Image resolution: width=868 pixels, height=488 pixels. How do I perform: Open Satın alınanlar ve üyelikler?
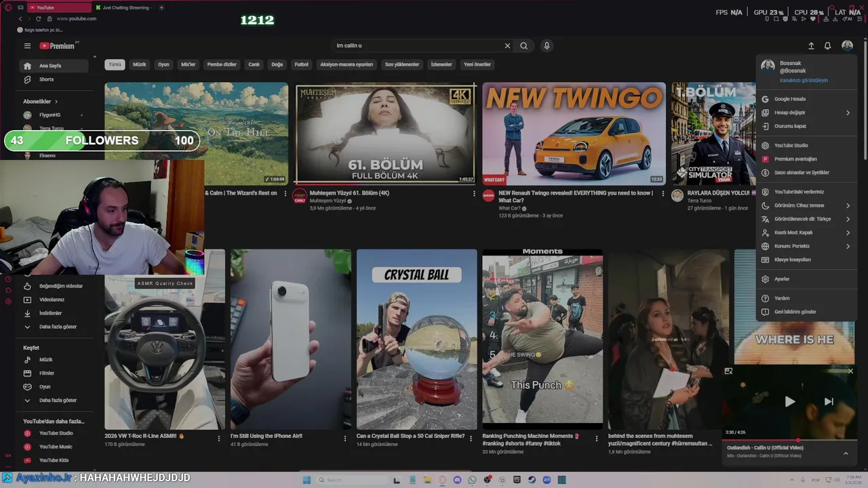coord(806,172)
